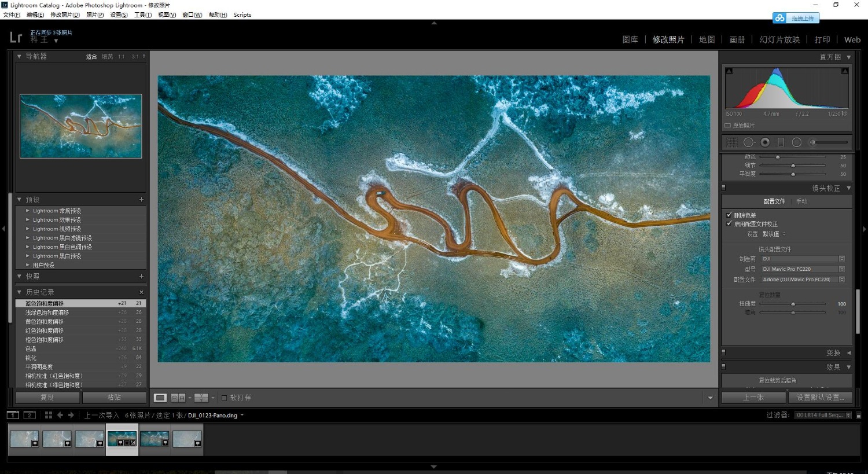Open the 设置 默认值 dropdown
Screen dimensions: 868x474
coord(774,234)
